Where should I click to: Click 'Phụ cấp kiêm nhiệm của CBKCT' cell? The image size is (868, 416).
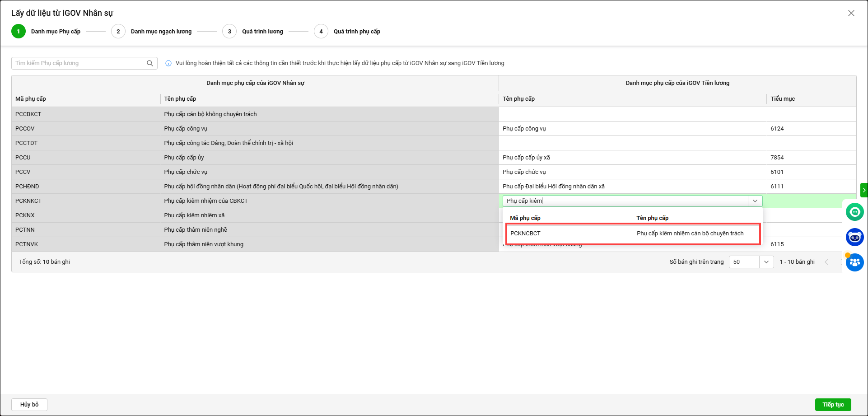pyautogui.click(x=330, y=201)
